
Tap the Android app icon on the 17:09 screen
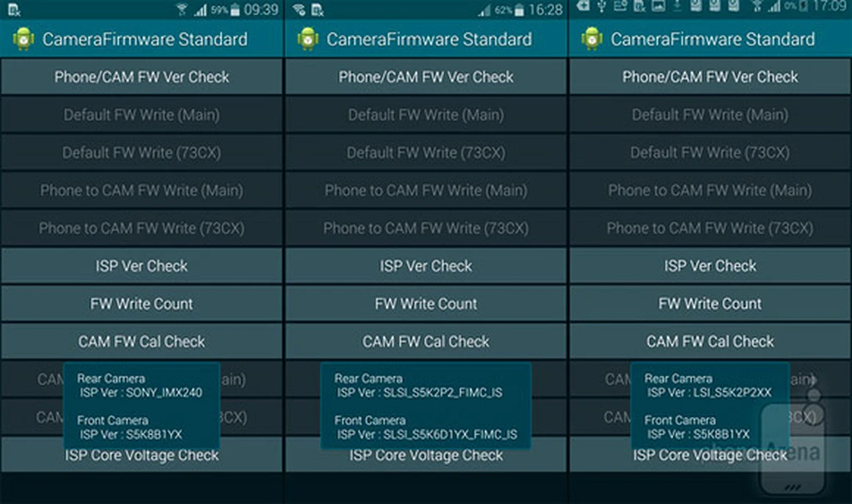pyautogui.click(x=592, y=39)
